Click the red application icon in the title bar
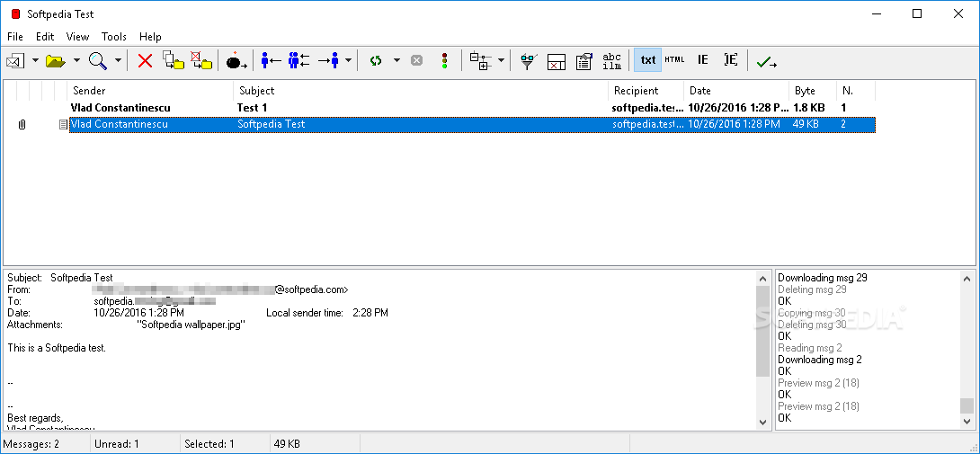 click(15, 13)
